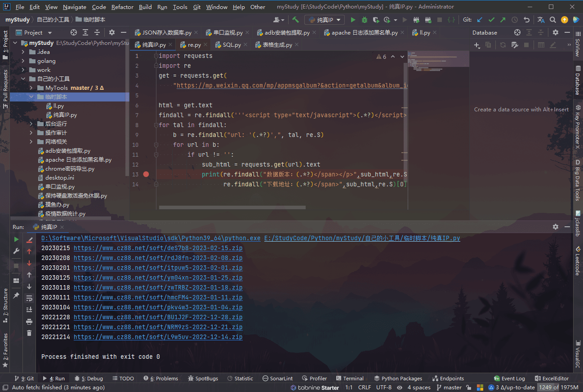
Task: Open Project panel settings gear
Action: (112, 32)
